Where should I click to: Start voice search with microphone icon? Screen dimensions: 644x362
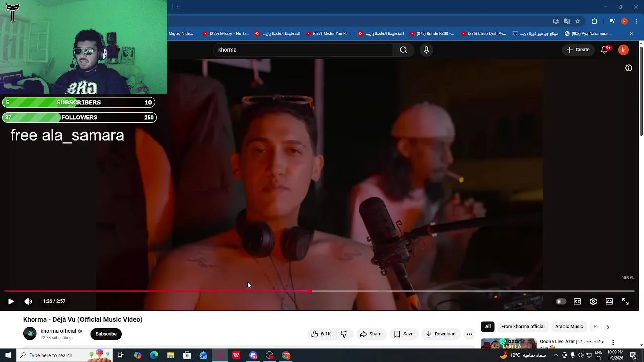[x=426, y=50]
